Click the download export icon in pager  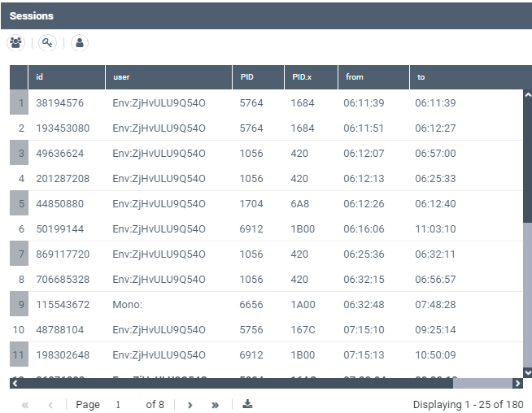pos(247,404)
